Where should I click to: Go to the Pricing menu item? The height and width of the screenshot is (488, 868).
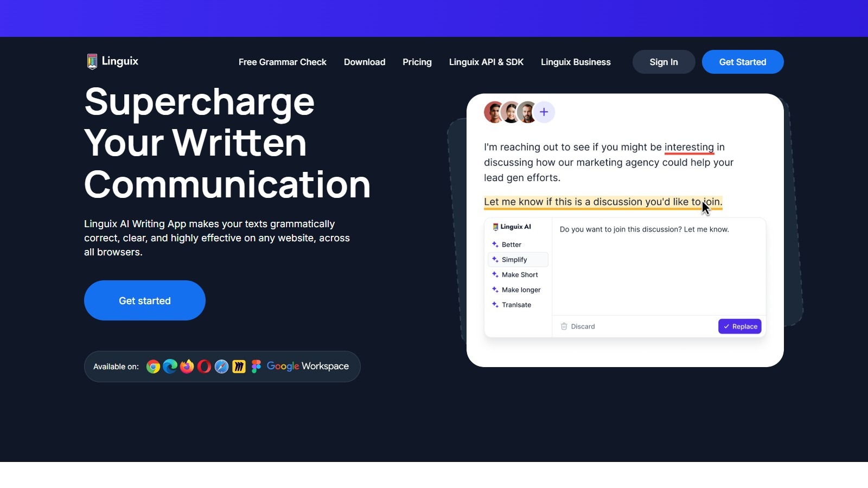tap(417, 62)
